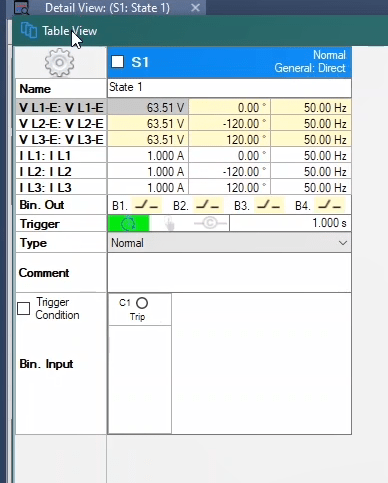This screenshot has width=388, height=483.
Task: Click the state settings gear icon
Action: pos(60,63)
